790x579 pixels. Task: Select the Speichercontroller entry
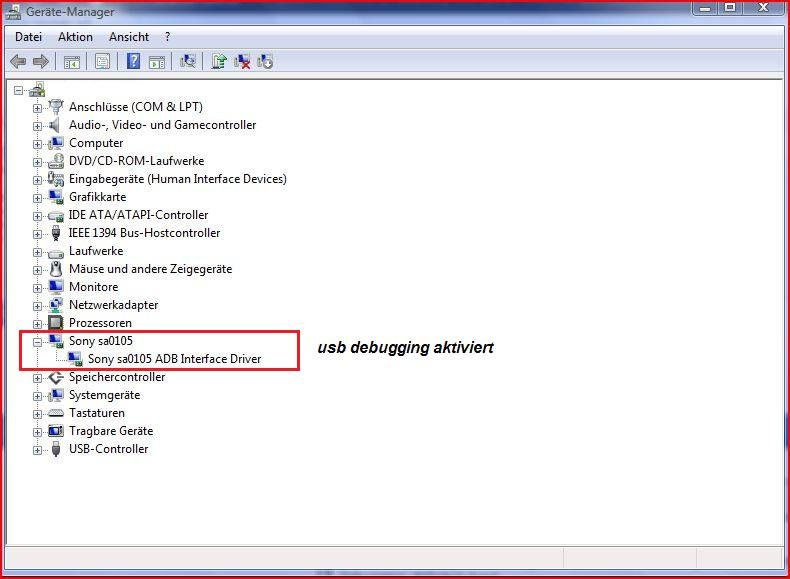click(117, 377)
